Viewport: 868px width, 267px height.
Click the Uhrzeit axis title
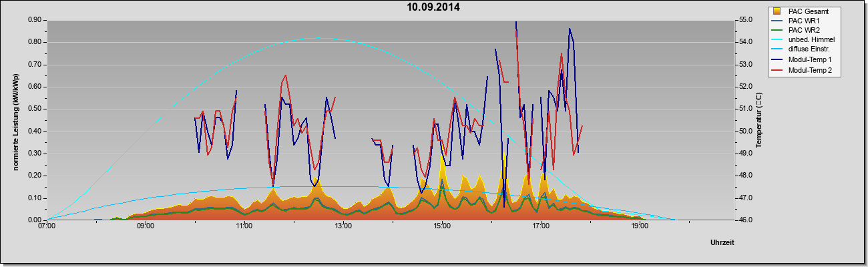[722, 243]
